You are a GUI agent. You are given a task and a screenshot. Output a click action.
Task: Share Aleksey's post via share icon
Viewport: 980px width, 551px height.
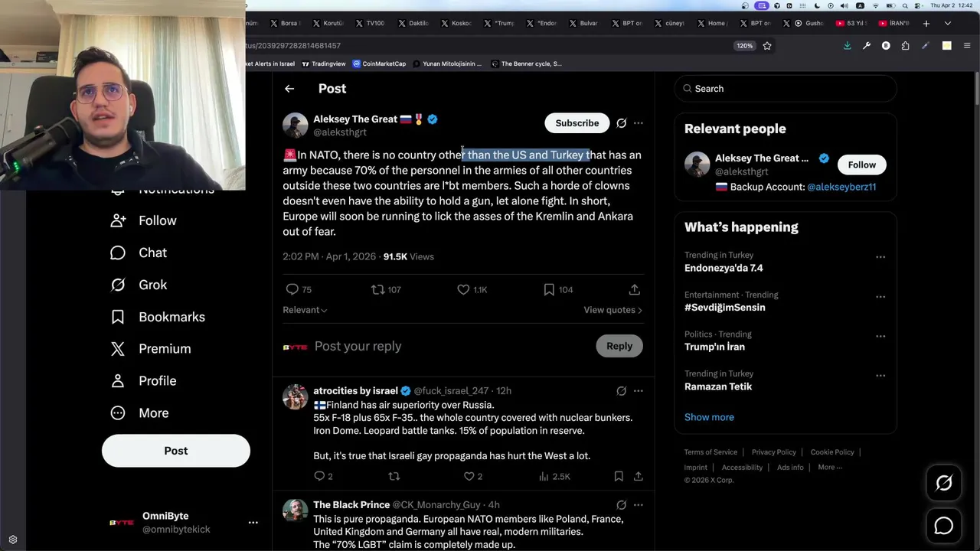(x=635, y=289)
